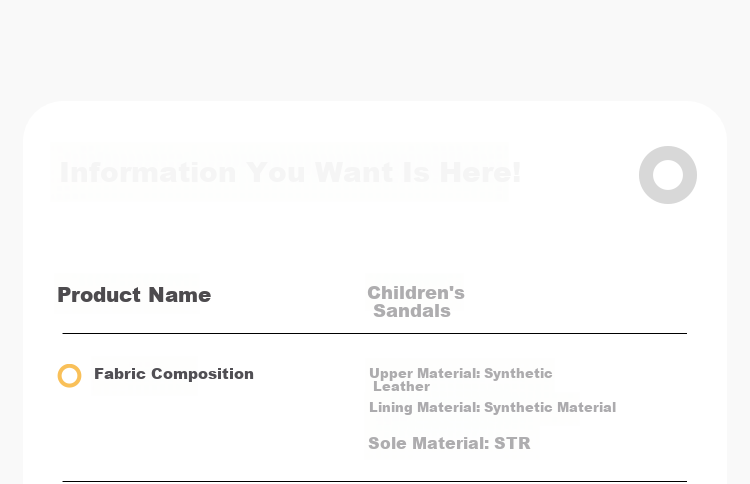Click the divider line below Sole Material

tap(375, 481)
